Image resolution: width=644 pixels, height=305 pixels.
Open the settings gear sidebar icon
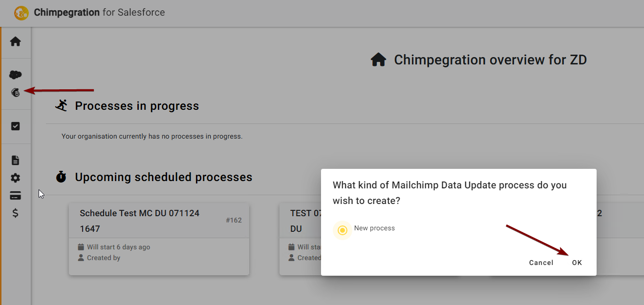tap(16, 178)
